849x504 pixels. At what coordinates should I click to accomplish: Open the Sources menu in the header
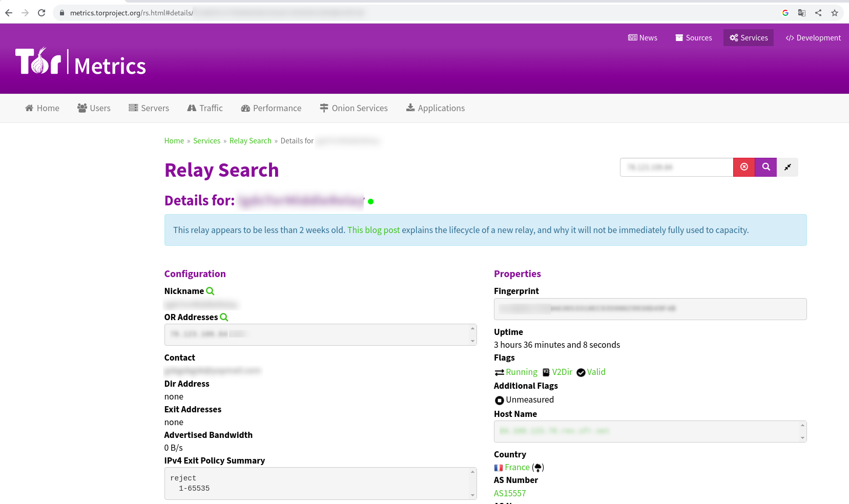[x=694, y=37]
